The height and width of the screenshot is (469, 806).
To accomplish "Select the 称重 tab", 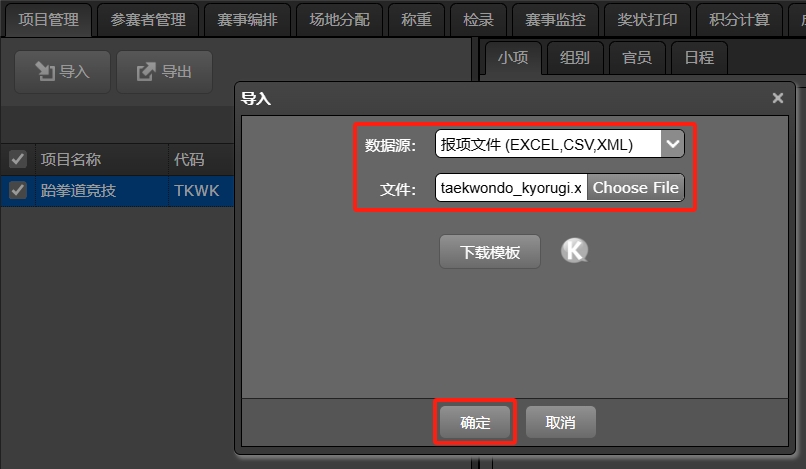I will click(x=416, y=20).
